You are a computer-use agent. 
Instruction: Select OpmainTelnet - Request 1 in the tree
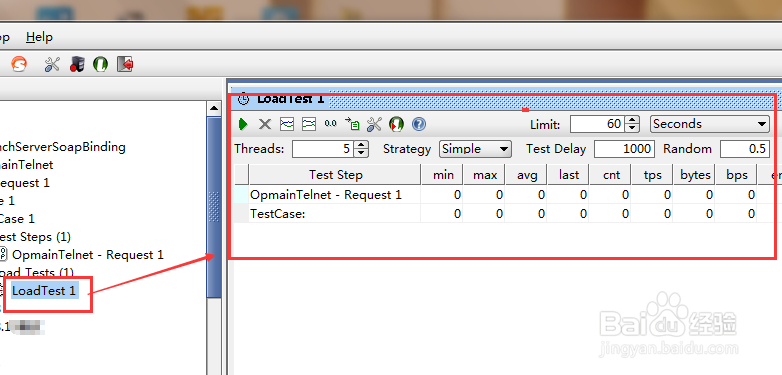pos(88,255)
